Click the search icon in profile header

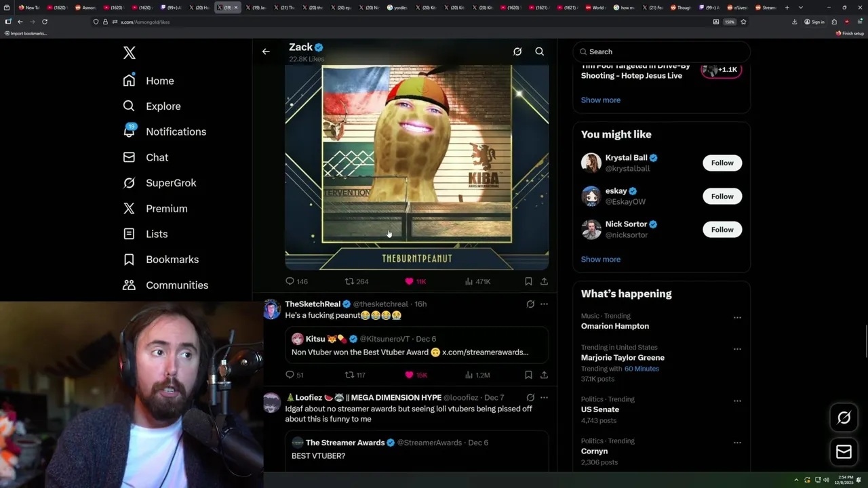click(540, 52)
